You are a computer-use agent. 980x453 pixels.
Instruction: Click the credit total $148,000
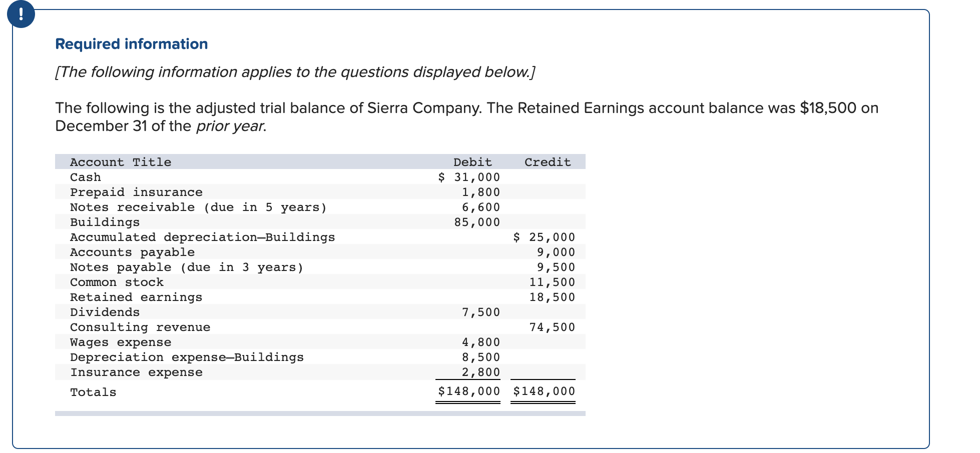544,391
